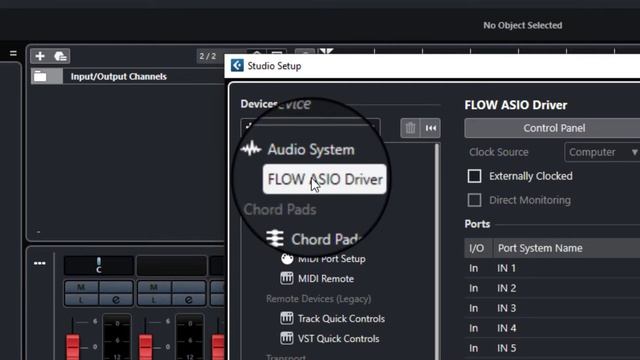Image resolution: width=640 pixels, height=360 pixels.
Task: Toggle Listen (L) on first mixer channel
Action: click(x=81, y=300)
